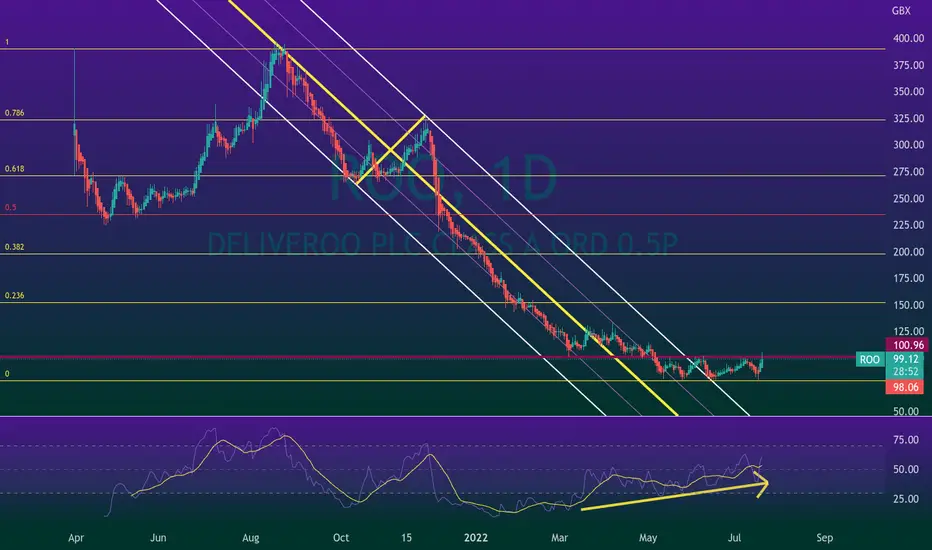The image size is (932, 550).
Task: Click the Apr date axis label
Action: 76,538
